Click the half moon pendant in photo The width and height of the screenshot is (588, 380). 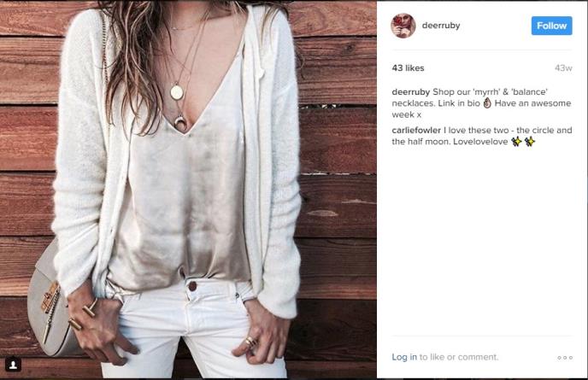point(180,123)
